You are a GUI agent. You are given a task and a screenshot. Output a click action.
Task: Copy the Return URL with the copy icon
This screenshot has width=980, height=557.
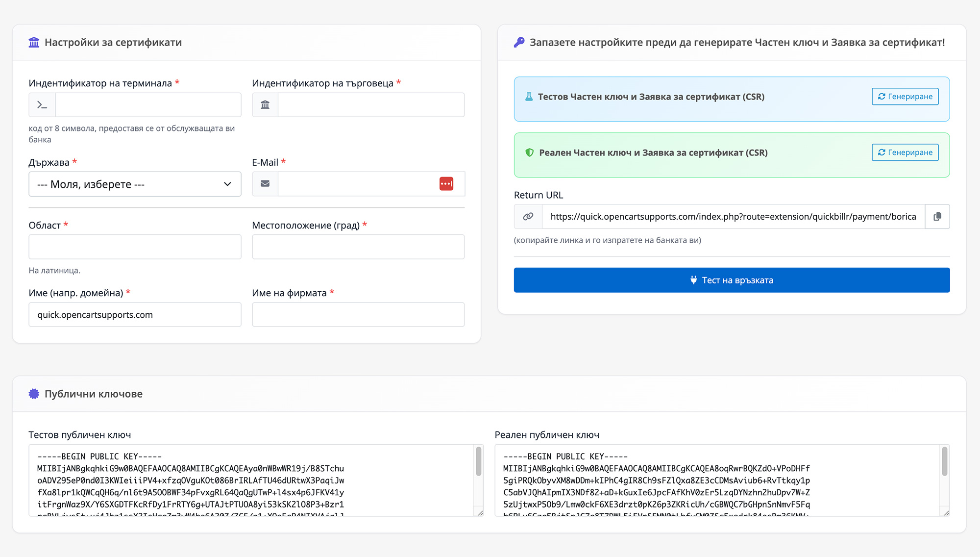[x=937, y=217]
